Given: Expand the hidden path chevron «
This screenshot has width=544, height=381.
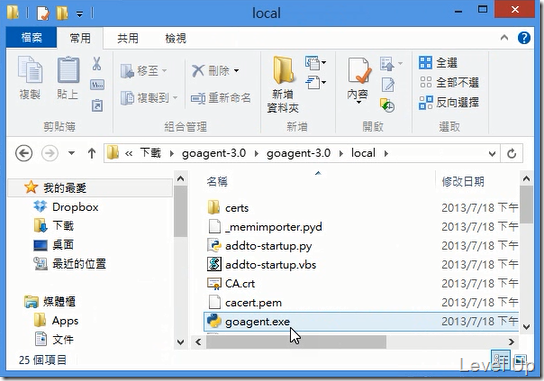Looking at the screenshot, I should coord(129,153).
